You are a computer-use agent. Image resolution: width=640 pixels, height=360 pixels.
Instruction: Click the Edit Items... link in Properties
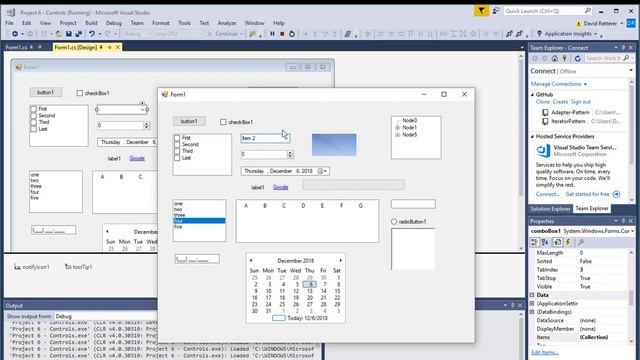point(544,352)
